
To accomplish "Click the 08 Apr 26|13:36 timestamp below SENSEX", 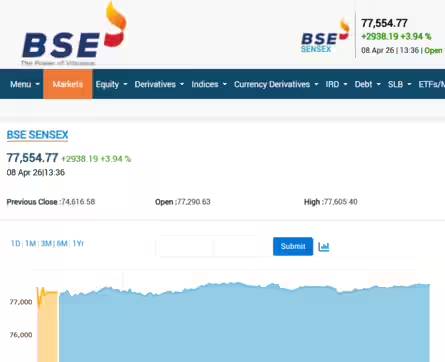I will [x=36, y=173].
